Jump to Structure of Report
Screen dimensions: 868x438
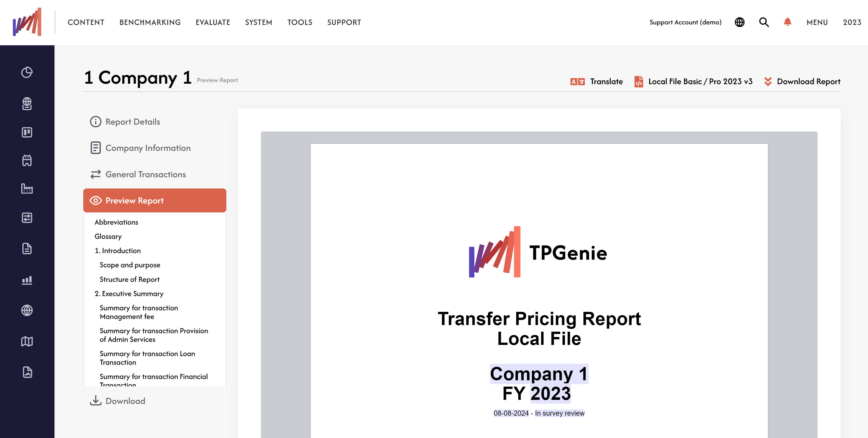(x=129, y=279)
